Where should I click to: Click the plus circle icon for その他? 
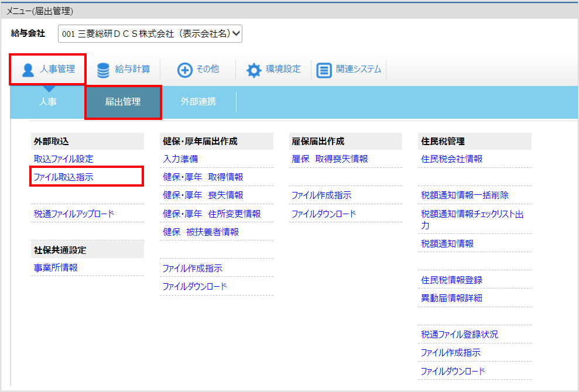coord(184,70)
